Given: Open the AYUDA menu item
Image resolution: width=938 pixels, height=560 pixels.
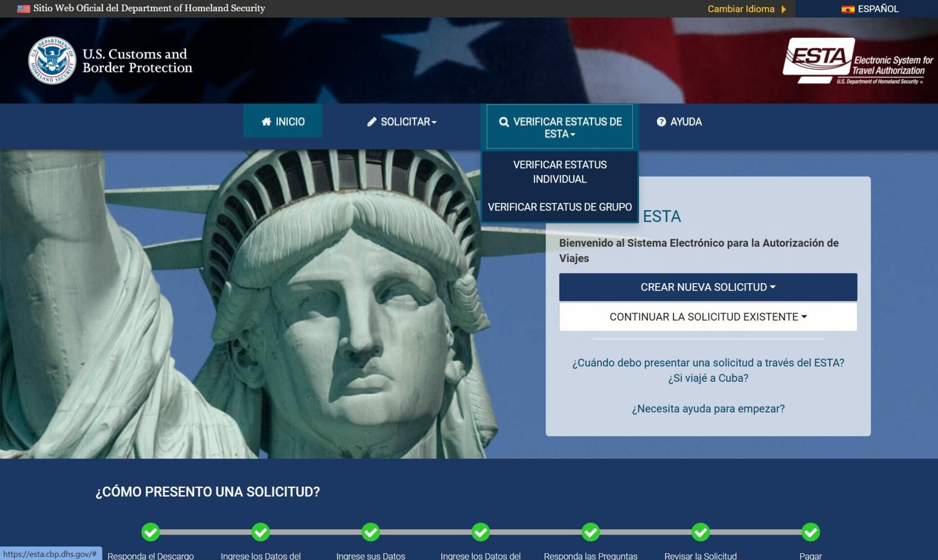Looking at the screenshot, I should click(679, 122).
